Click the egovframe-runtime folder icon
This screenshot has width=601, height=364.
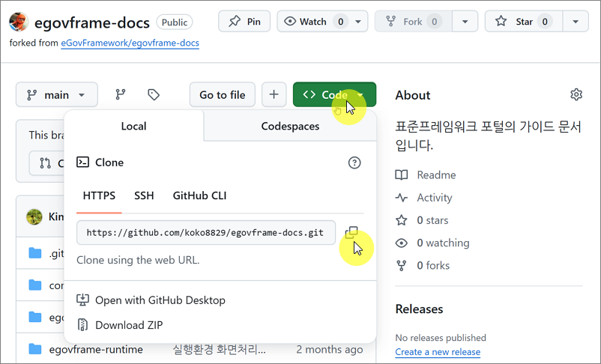35,349
